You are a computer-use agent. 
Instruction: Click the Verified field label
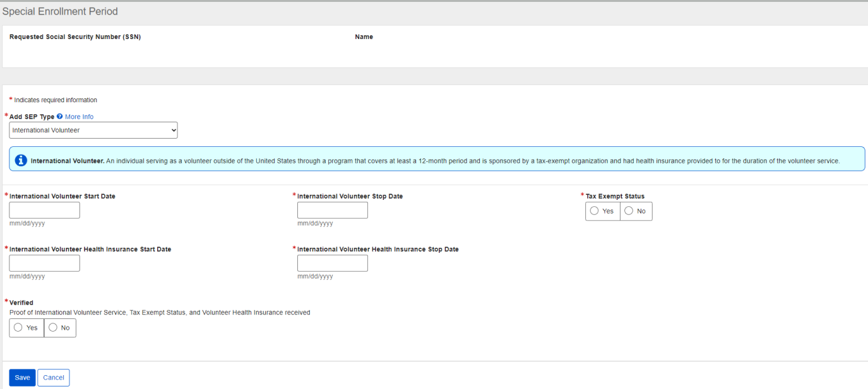[x=21, y=303]
